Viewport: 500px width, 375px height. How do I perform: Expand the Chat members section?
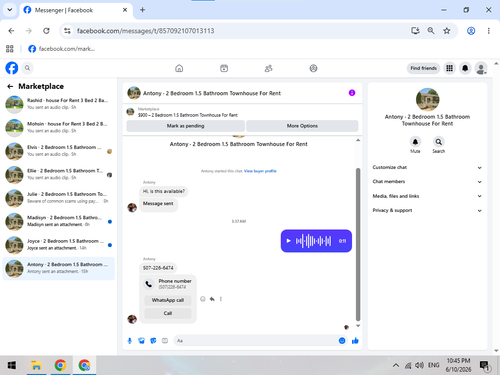coord(427,182)
